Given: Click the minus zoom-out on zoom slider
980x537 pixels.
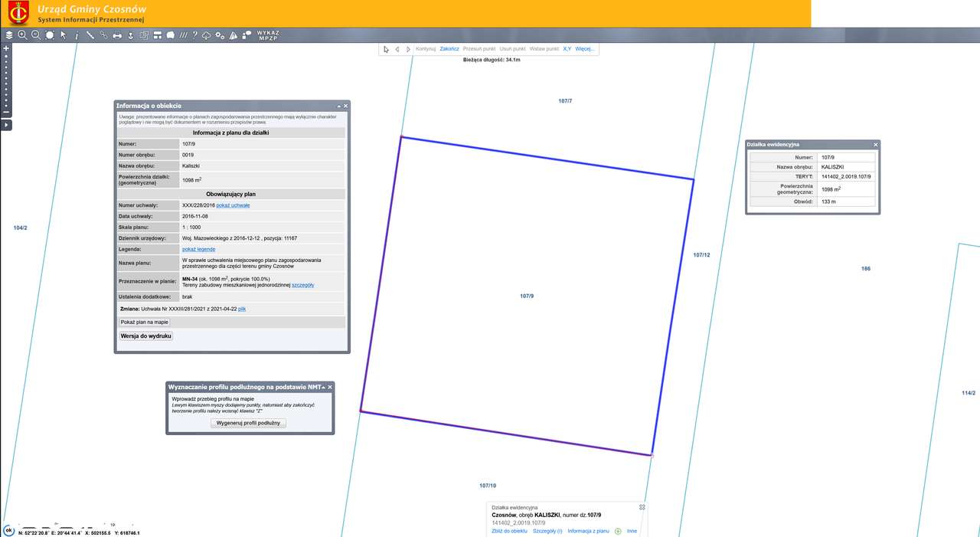Looking at the screenshot, I should [x=6, y=113].
